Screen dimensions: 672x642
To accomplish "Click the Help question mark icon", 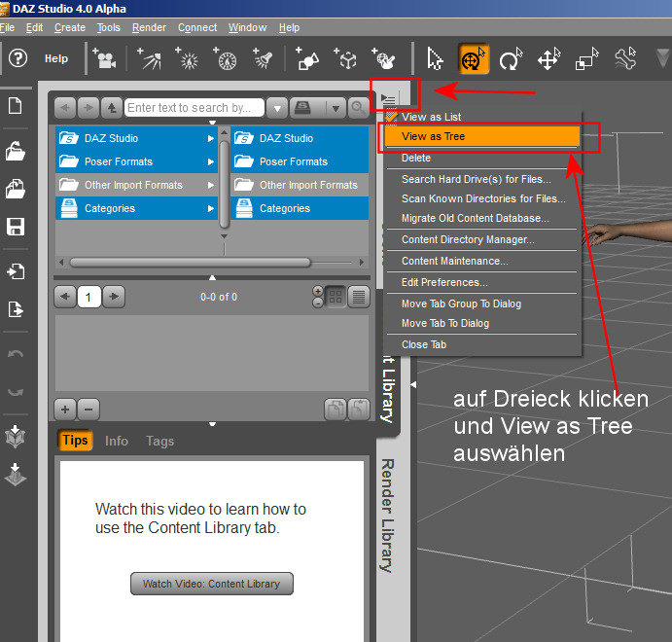I will point(18,58).
